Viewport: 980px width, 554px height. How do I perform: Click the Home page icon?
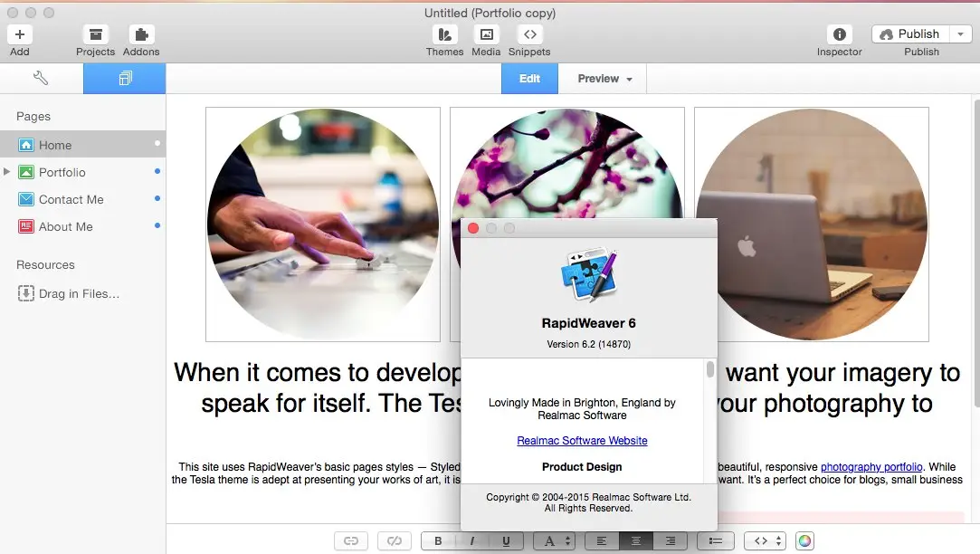tap(25, 145)
